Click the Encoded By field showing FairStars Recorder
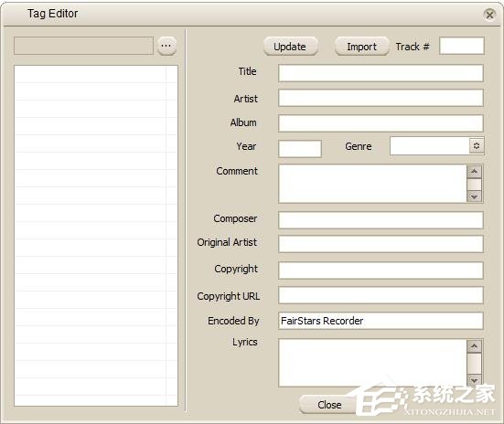The width and height of the screenshot is (504, 424). pos(381,321)
